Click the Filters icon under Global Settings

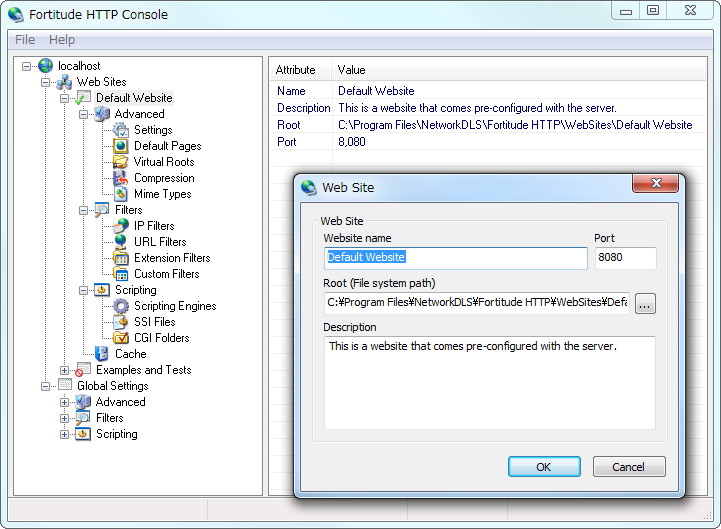tap(83, 418)
